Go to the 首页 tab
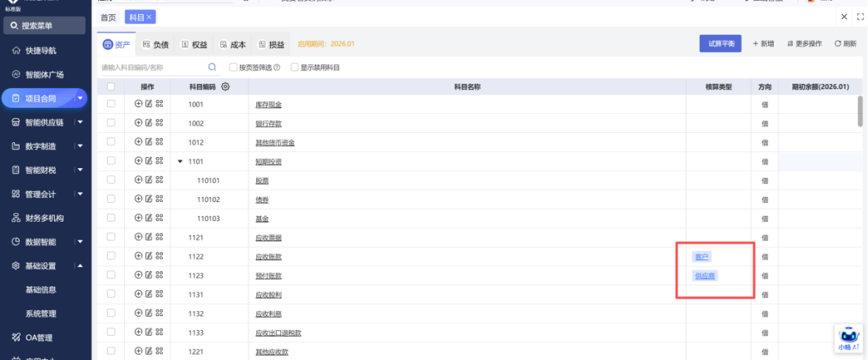 tap(108, 18)
